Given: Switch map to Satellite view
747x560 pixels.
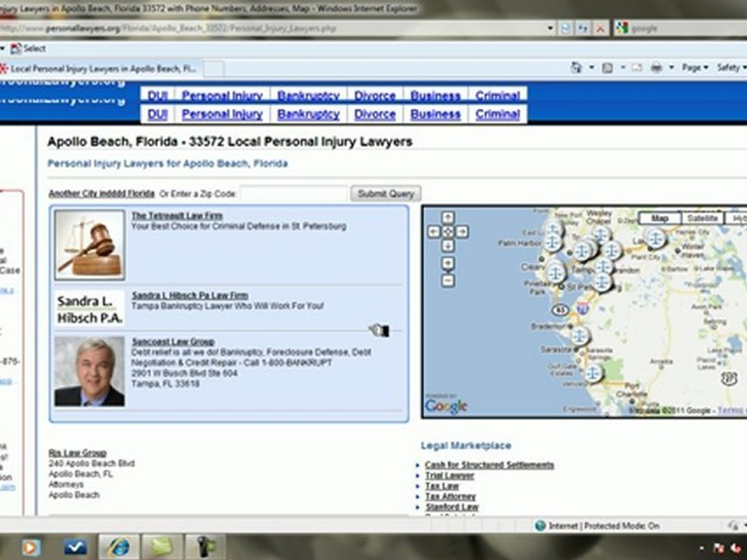Looking at the screenshot, I should pyautogui.click(x=703, y=218).
